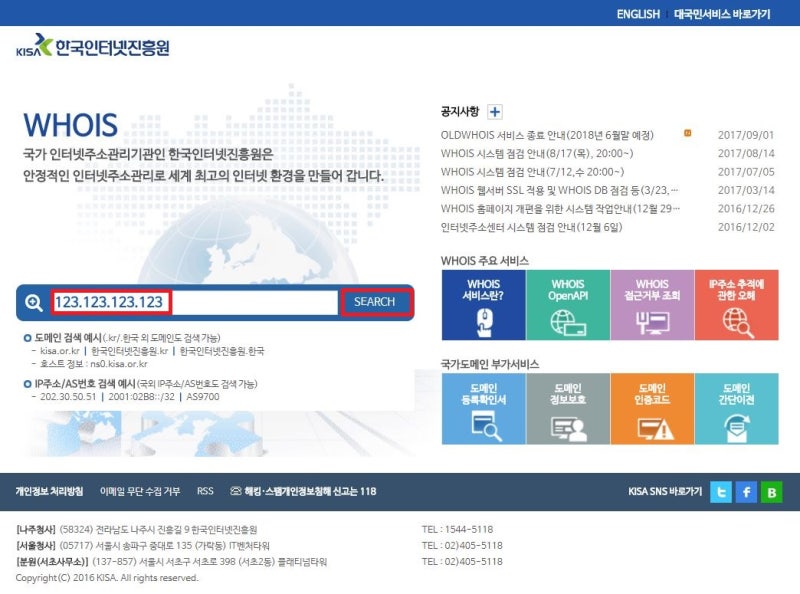The width and height of the screenshot is (800, 594).
Task: Click the example domain '한국인터넷진흥원.kr'
Action: click(130, 351)
